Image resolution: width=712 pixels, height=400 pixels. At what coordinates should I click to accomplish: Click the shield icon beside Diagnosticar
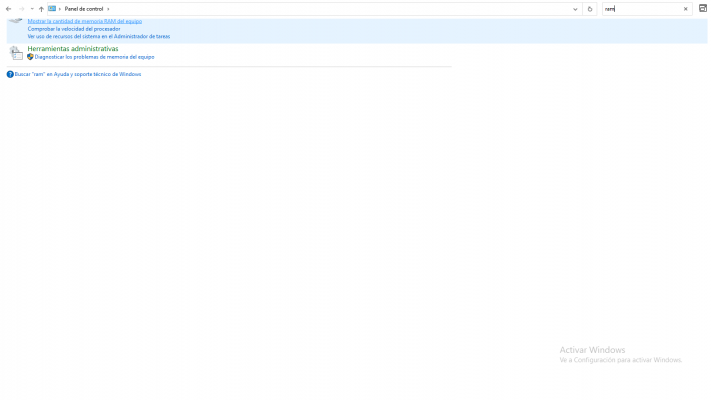point(30,57)
